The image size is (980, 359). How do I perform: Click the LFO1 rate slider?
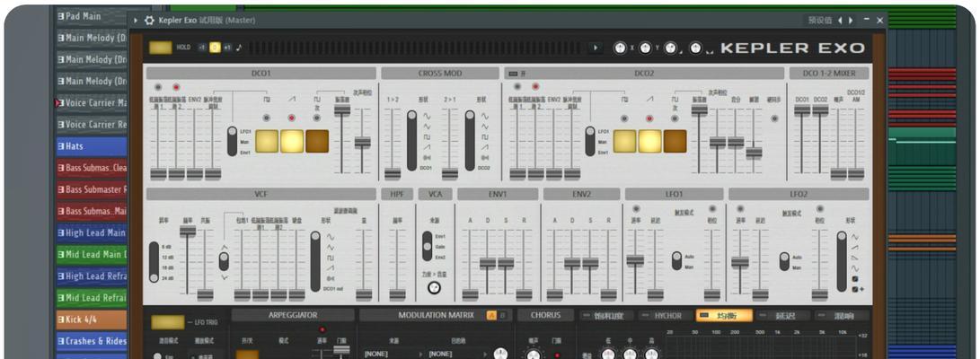[635, 259]
